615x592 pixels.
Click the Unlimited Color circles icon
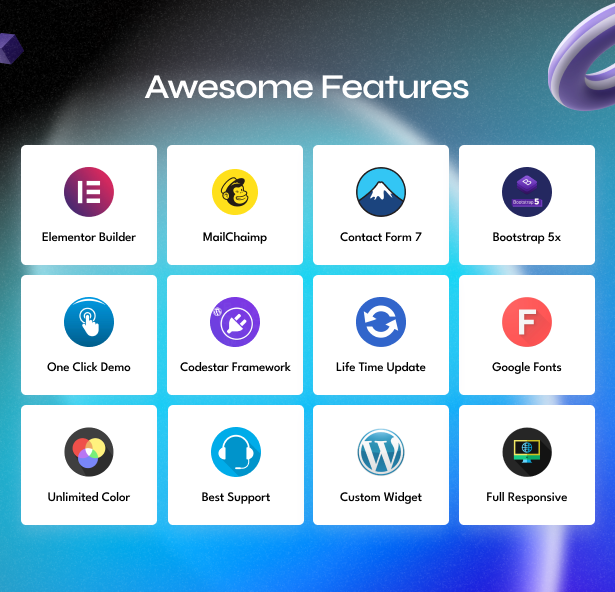(x=89, y=452)
